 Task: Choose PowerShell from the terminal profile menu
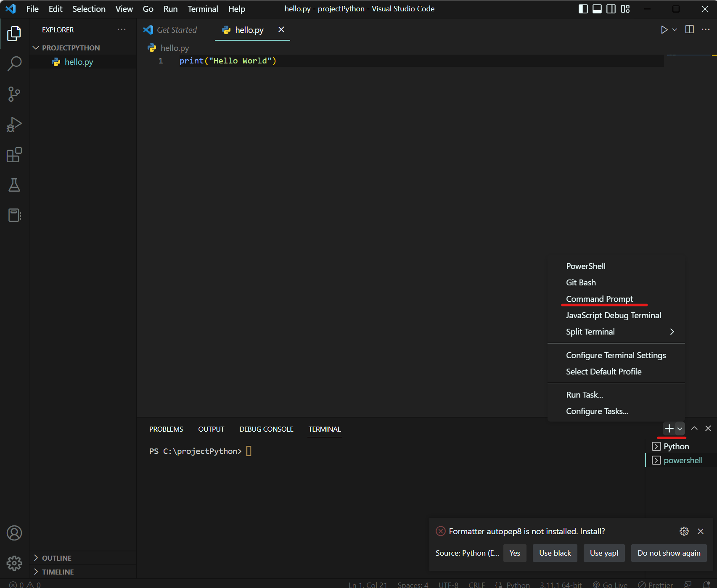[x=616, y=266]
